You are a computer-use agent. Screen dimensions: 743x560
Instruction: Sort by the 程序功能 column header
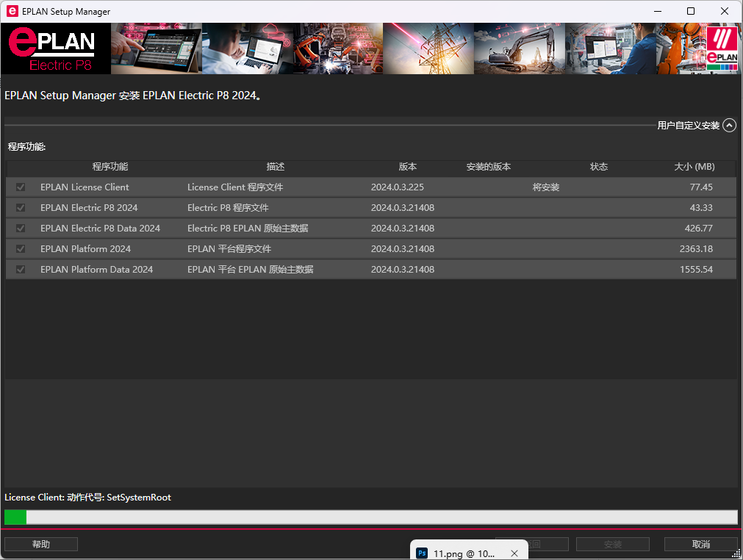coord(110,167)
